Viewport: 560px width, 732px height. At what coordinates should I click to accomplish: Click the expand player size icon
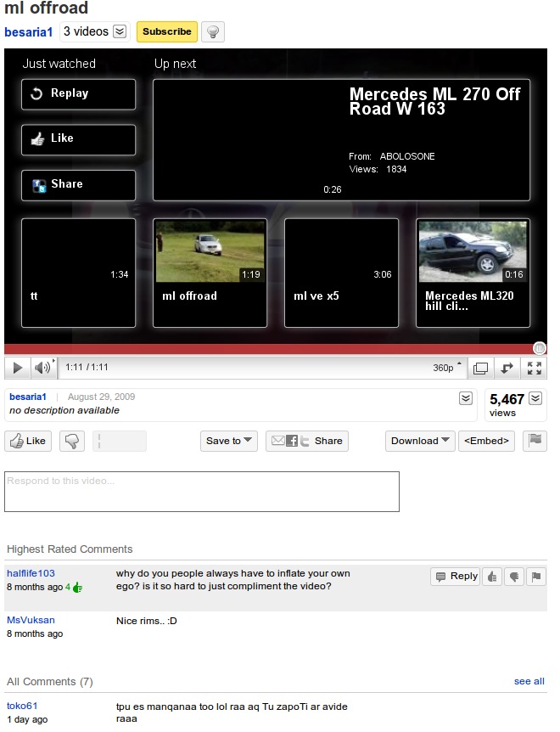point(507,369)
